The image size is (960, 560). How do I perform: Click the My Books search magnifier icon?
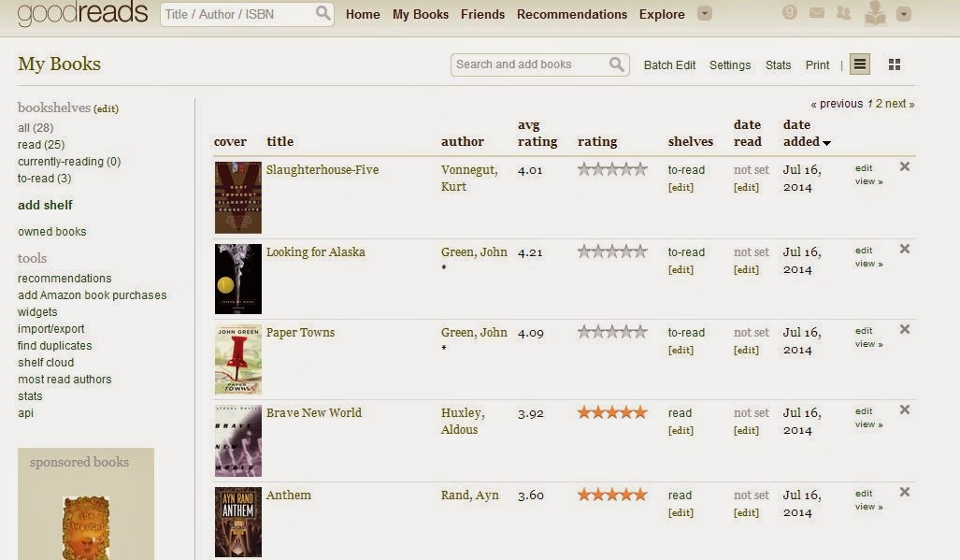pyautogui.click(x=617, y=65)
